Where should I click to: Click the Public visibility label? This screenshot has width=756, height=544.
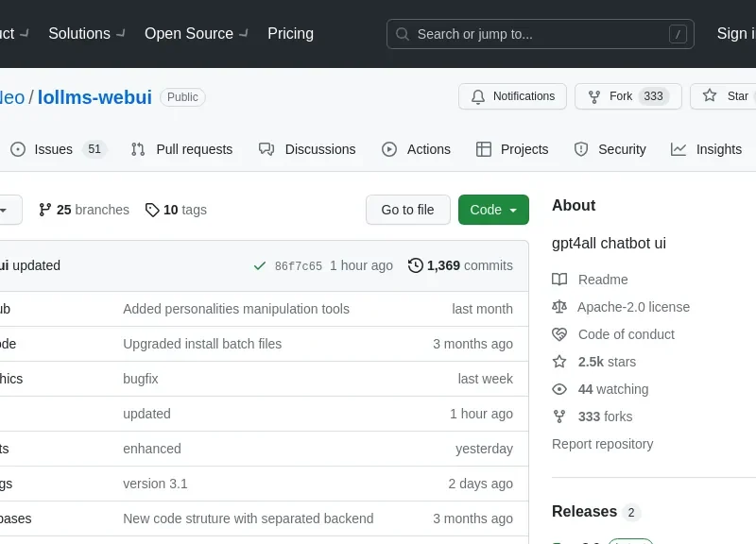pyautogui.click(x=182, y=97)
